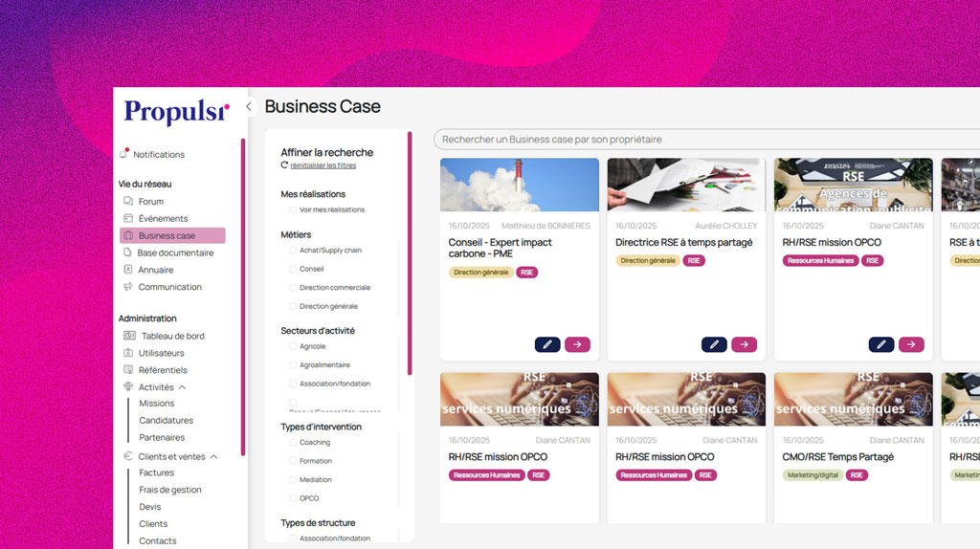Viewport: 980px width, 549px height.
Task: Click the reset filters refresh icon
Action: click(x=284, y=165)
